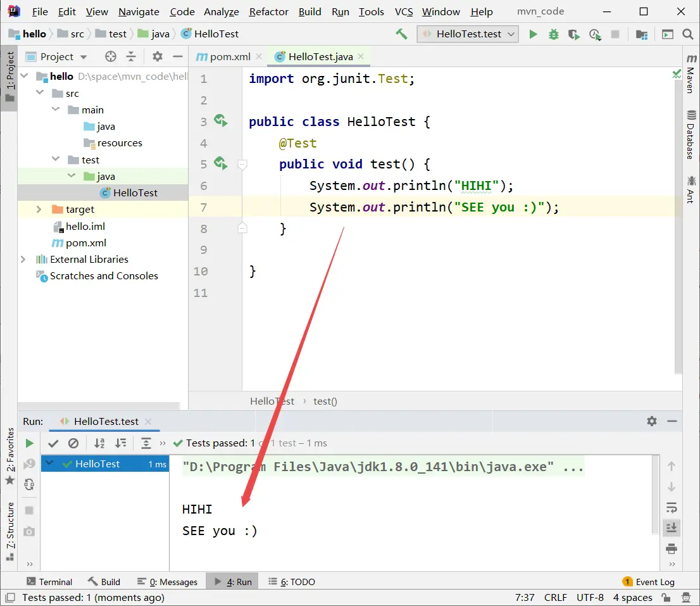Screen dimensions: 700x606
Task: Open the Terminal tool window button
Action: coord(49,582)
